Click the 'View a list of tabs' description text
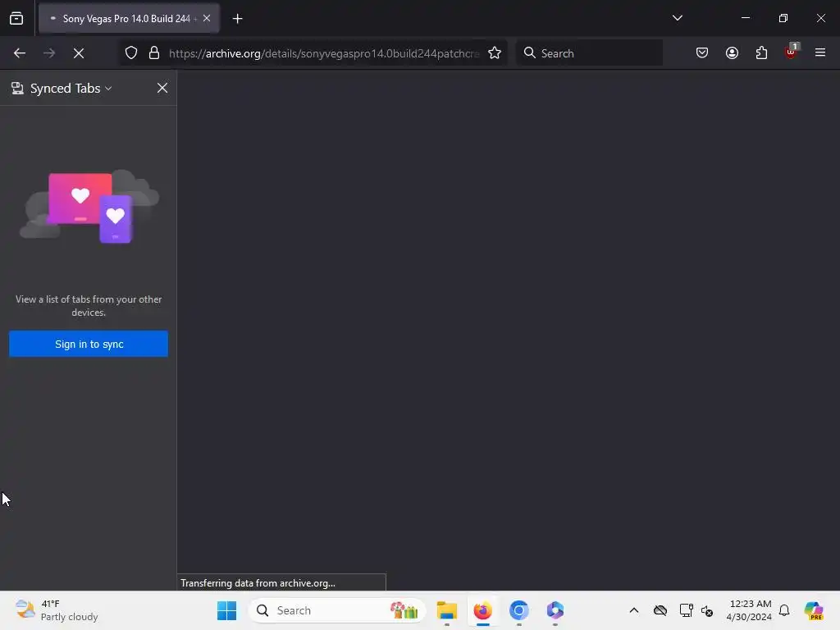840x630 pixels. click(89, 306)
